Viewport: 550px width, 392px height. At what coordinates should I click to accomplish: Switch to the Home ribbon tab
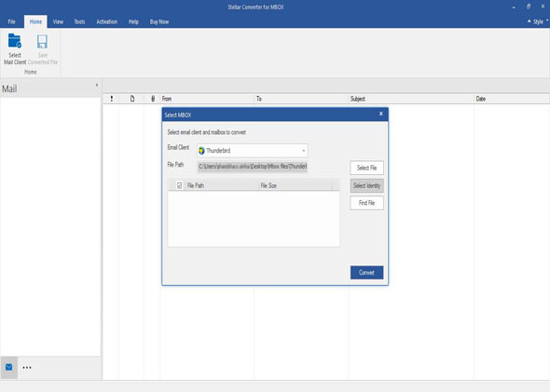tap(35, 21)
